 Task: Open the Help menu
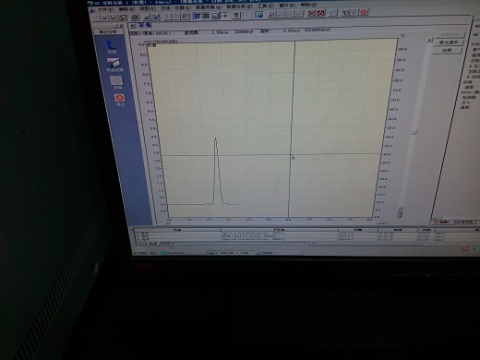point(309,5)
